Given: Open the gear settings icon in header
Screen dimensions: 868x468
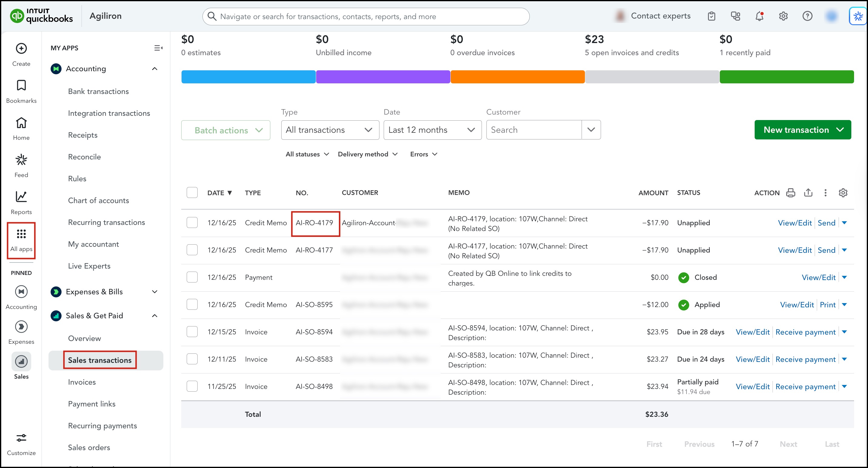Looking at the screenshot, I should (x=783, y=16).
